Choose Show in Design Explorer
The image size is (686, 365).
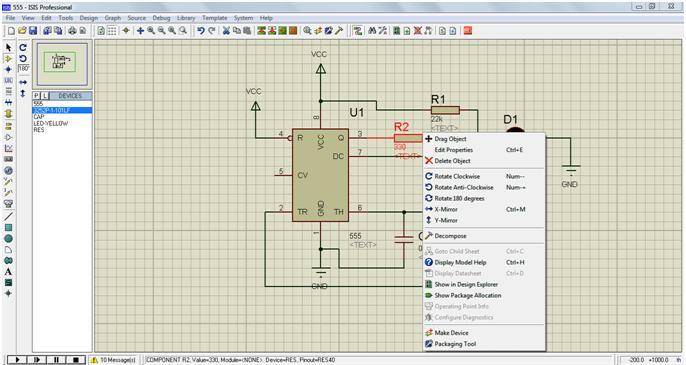(484, 284)
